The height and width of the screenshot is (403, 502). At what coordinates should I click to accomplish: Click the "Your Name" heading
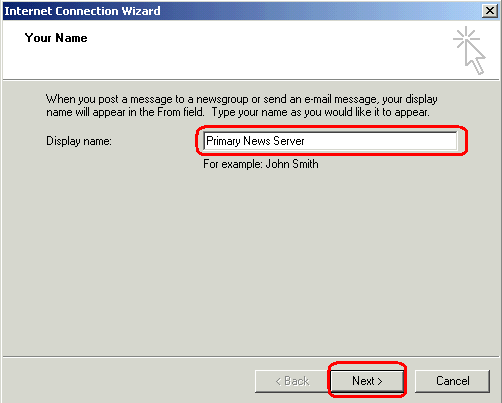pos(56,38)
